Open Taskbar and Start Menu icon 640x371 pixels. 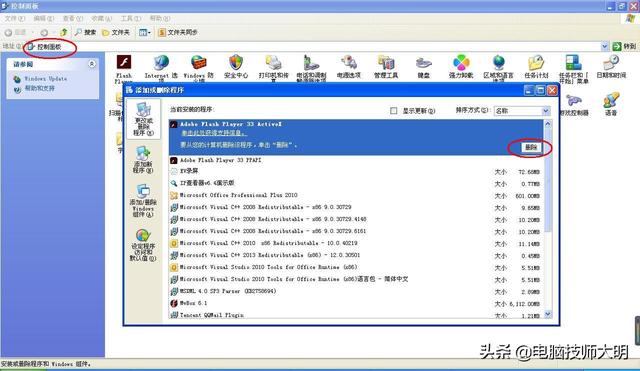point(573,69)
